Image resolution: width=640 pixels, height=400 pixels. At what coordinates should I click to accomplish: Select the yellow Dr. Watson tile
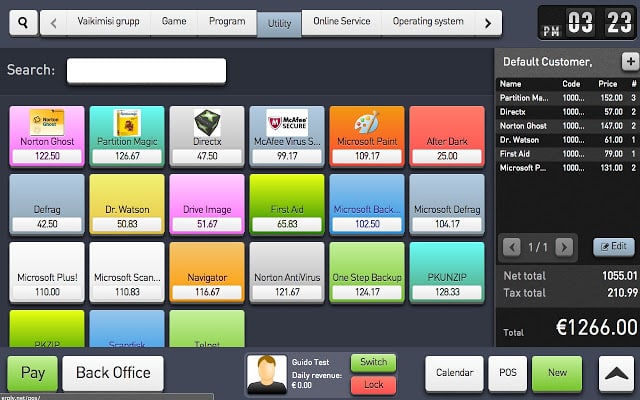127,204
